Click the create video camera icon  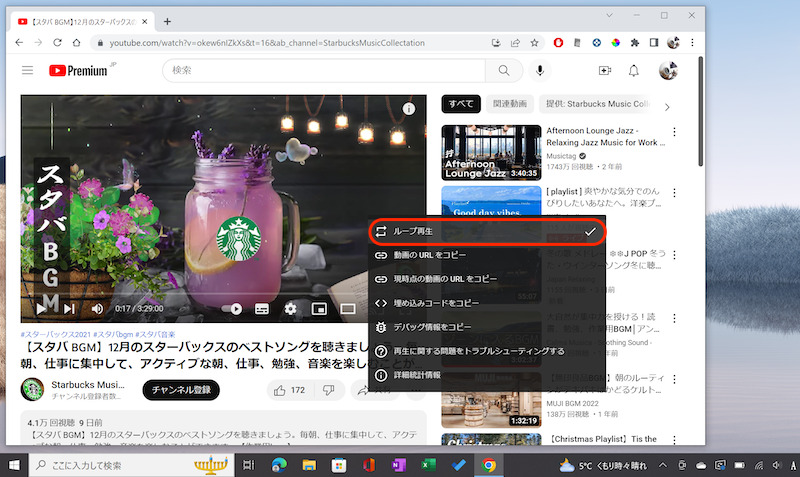[x=604, y=70]
